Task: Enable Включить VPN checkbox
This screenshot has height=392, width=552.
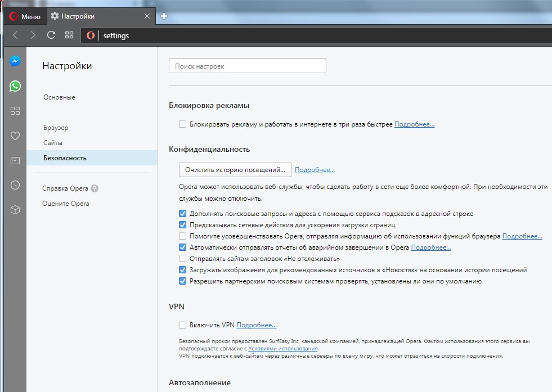Action: point(182,325)
